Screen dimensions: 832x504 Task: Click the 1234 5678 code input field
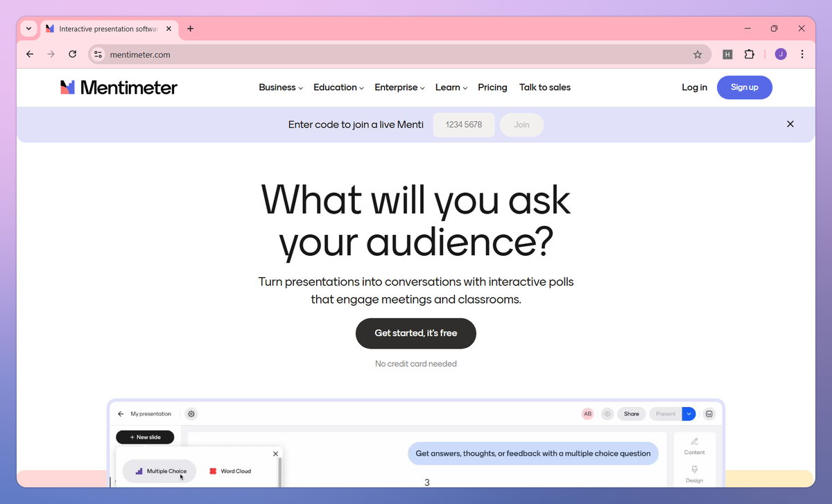coord(464,125)
